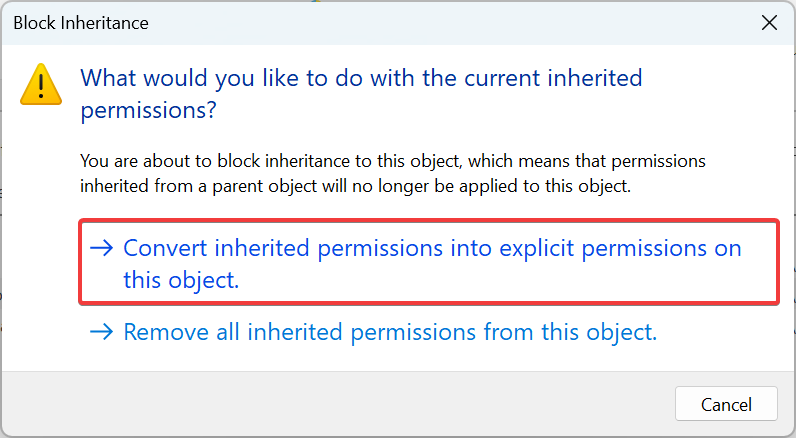Click 'inherited from a parent object' description line
The image size is (796, 438).
tap(355, 186)
